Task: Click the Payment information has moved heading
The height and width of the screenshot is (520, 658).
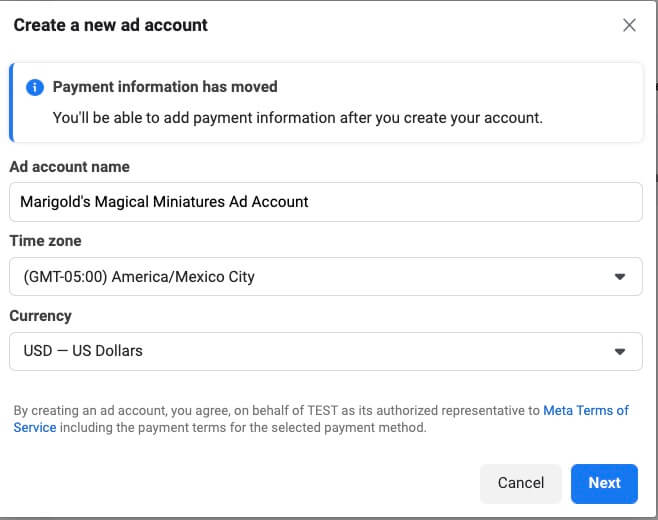Action: coord(165,87)
